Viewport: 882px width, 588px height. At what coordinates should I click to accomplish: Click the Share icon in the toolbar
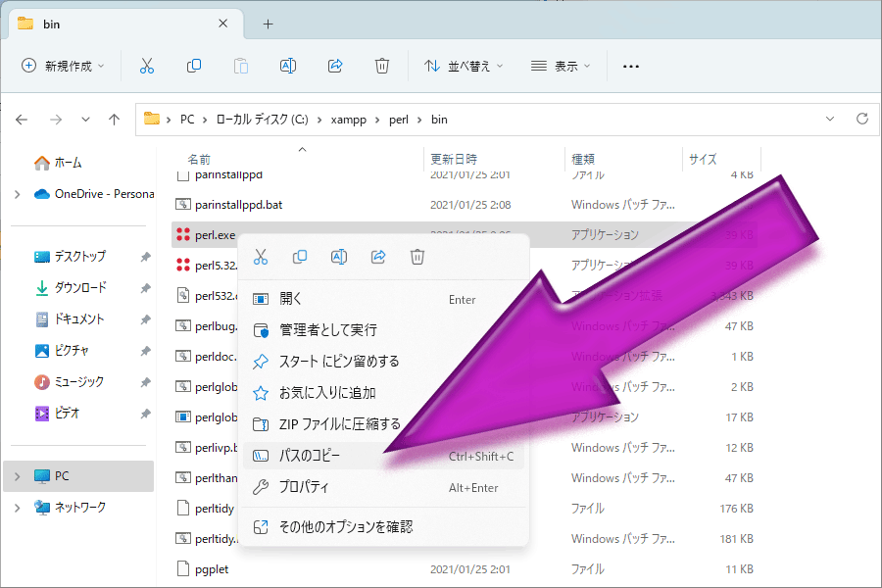coord(335,66)
